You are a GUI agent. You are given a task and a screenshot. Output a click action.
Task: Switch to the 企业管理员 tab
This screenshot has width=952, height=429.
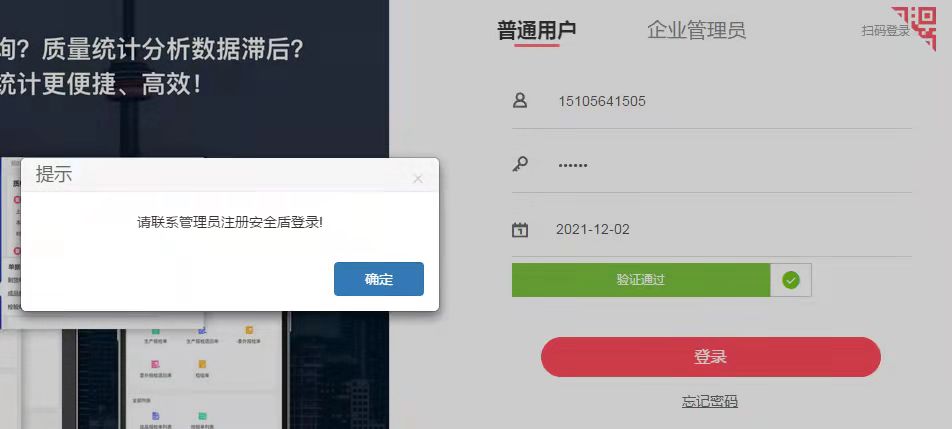tap(696, 30)
